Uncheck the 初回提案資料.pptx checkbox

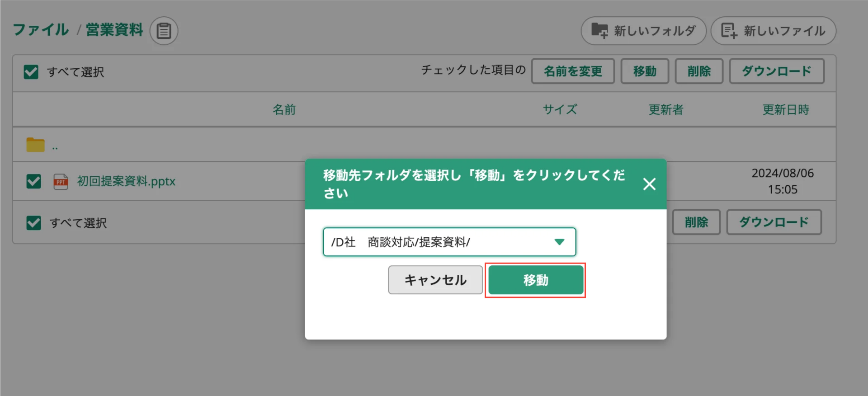pyautogui.click(x=33, y=181)
